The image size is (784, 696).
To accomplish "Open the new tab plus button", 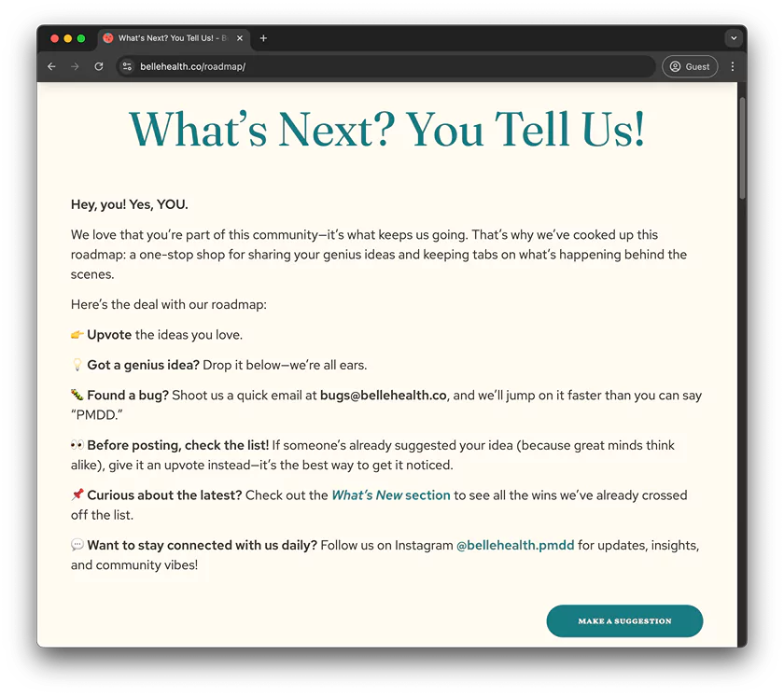I will [263, 38].
